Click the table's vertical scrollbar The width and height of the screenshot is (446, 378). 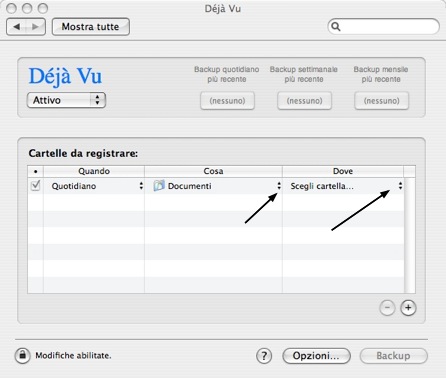[409, 235]
